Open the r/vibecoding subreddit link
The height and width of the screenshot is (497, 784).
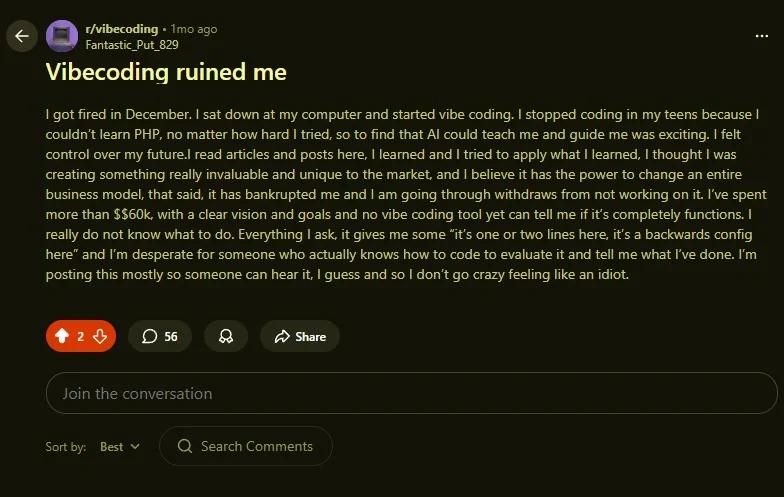121,29
